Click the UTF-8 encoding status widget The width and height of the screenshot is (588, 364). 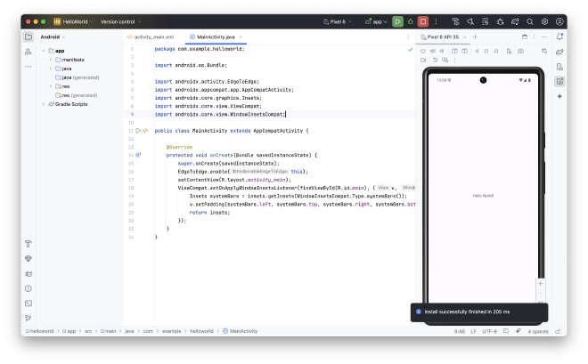[489, 331]
